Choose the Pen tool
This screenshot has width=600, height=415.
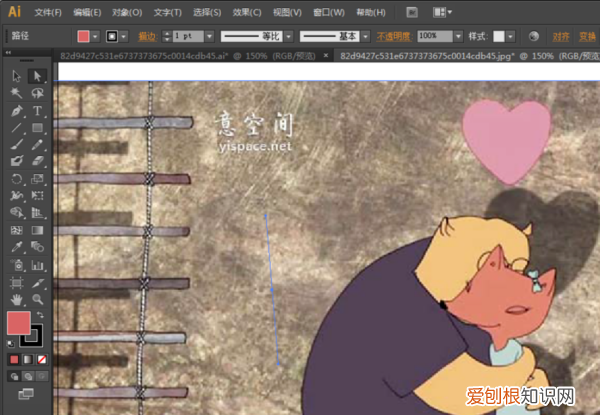17,110
